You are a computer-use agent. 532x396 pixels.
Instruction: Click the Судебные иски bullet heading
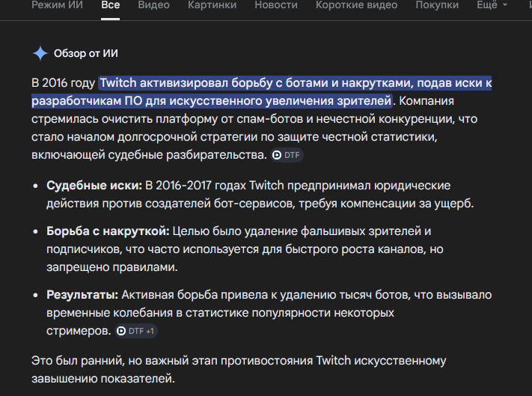point(94,185)
